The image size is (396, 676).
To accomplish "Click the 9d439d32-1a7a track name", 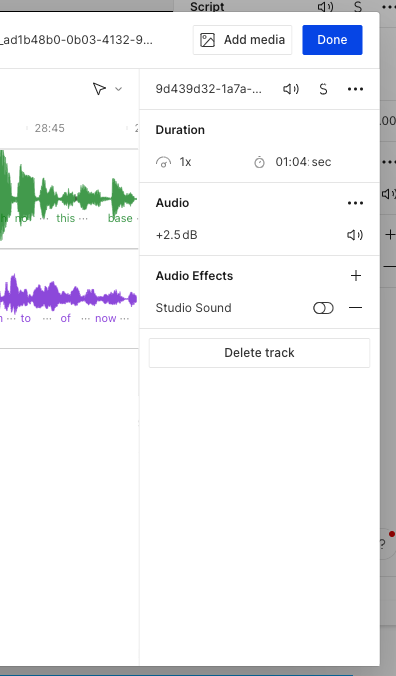I will click(x=209, y=89).
